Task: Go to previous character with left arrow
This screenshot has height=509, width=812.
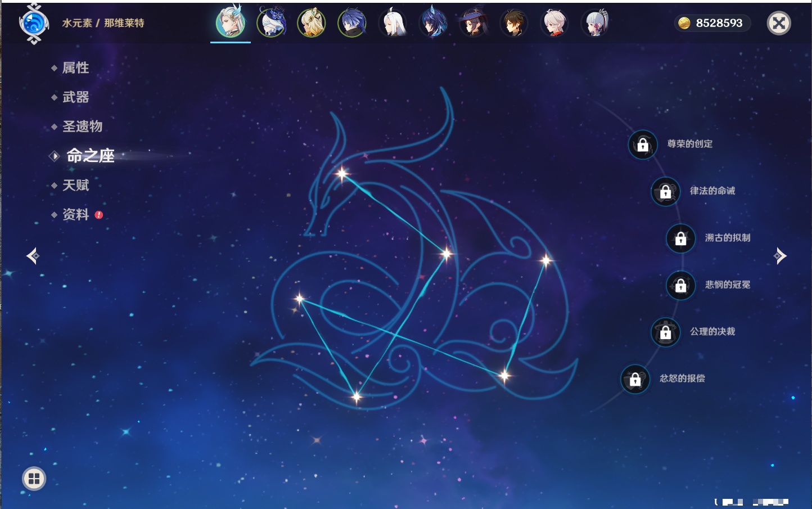Action: coord(33,256)
